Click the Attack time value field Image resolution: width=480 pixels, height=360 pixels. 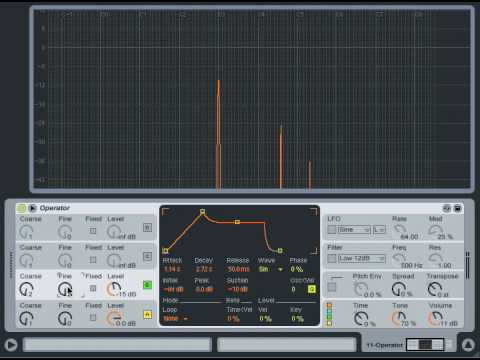[173, 269]
